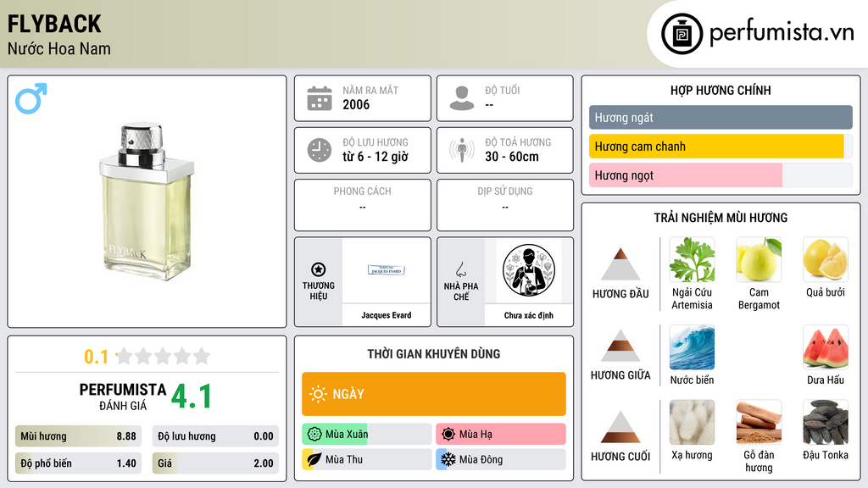
Task: Click the orange Ngày time bar
Action: (434, 394)
